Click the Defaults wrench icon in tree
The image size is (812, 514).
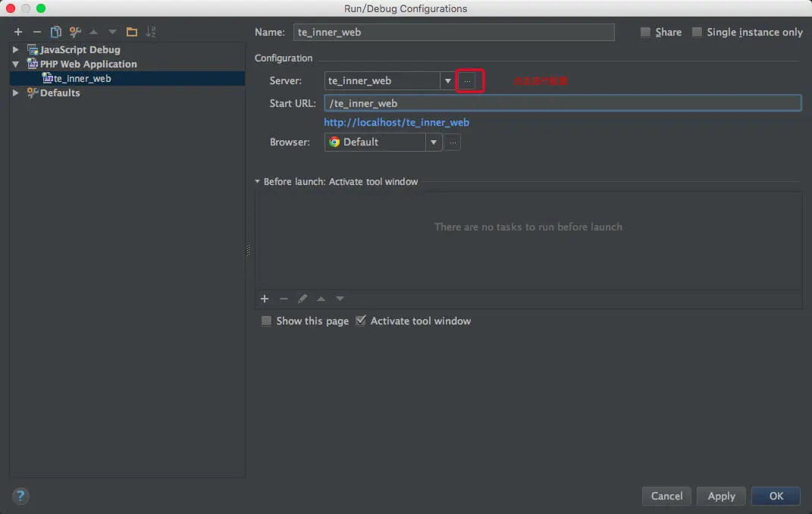(33, 92)
